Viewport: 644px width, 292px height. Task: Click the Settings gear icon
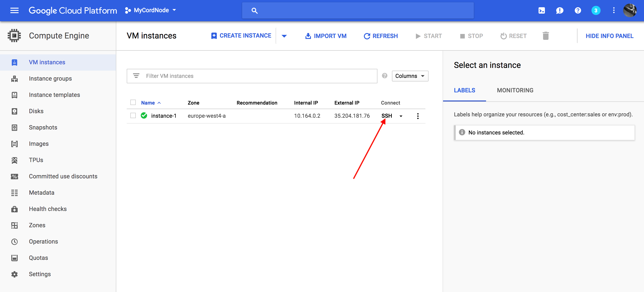pyautogui.click(x=14, y=274)
